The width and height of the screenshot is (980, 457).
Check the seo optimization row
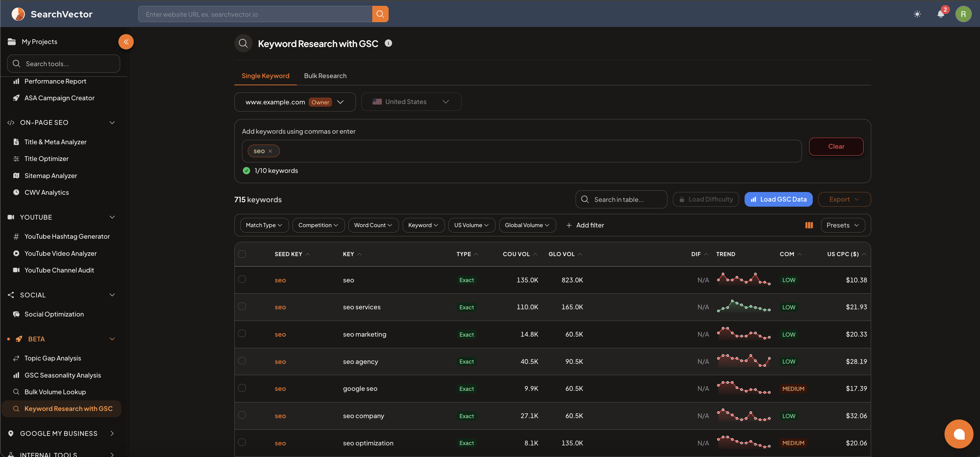tap(242, 442)
